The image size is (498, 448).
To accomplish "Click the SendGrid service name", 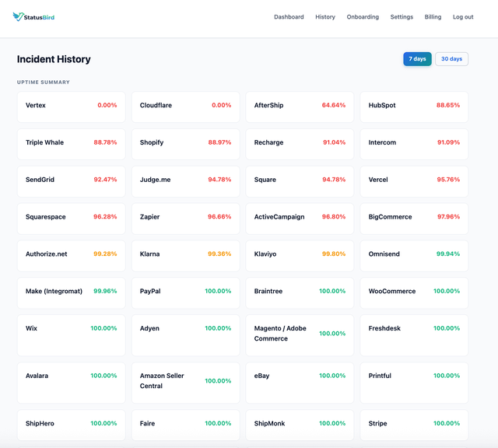I will pyautogui.click(x=40, y=180).
